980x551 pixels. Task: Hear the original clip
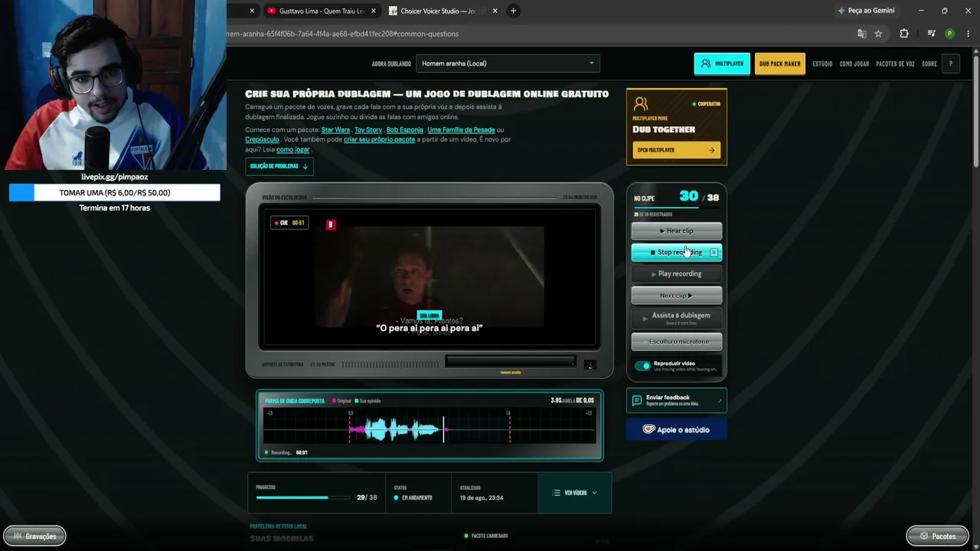coord(677,230)
